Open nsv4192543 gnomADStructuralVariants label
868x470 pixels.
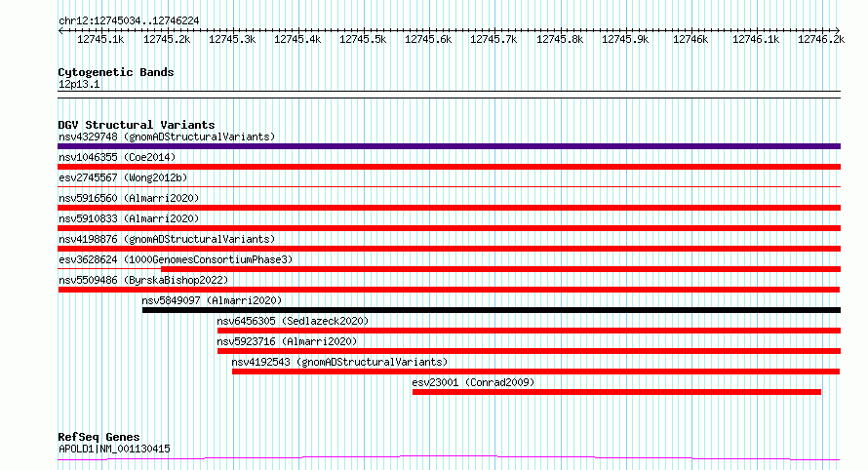coord(339,362)
